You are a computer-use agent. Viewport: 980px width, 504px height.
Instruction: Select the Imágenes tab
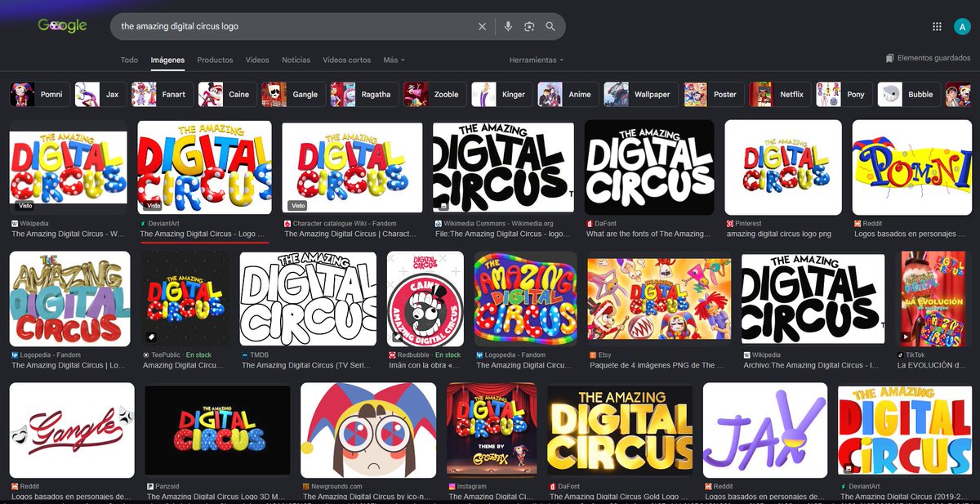[167, 60]
